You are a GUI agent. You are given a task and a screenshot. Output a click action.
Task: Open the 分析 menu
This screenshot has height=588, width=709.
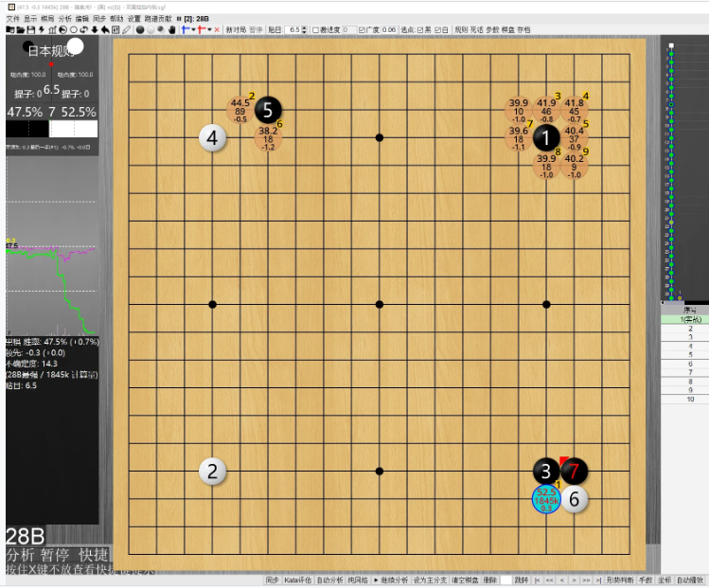coord(63,18)
